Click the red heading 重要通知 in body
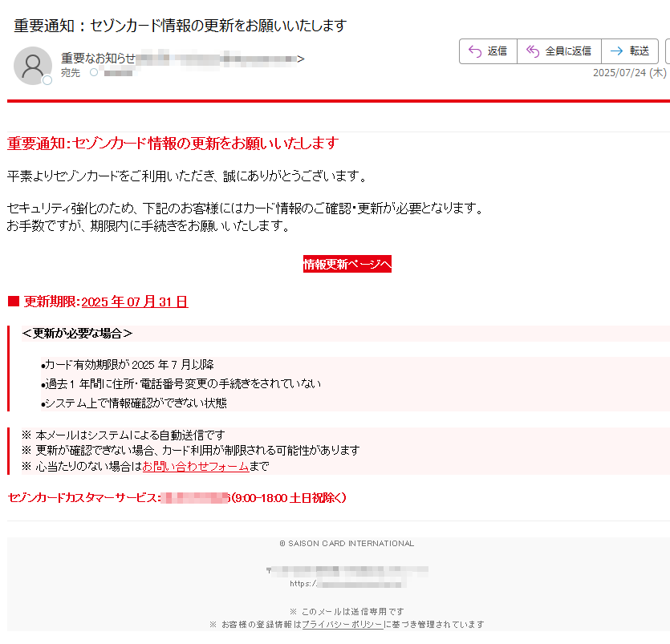The image size is (670, 644). click(x=173, y=143)
